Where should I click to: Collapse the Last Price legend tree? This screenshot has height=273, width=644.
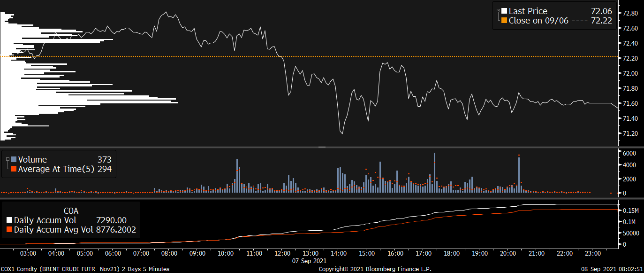(498, 10)
